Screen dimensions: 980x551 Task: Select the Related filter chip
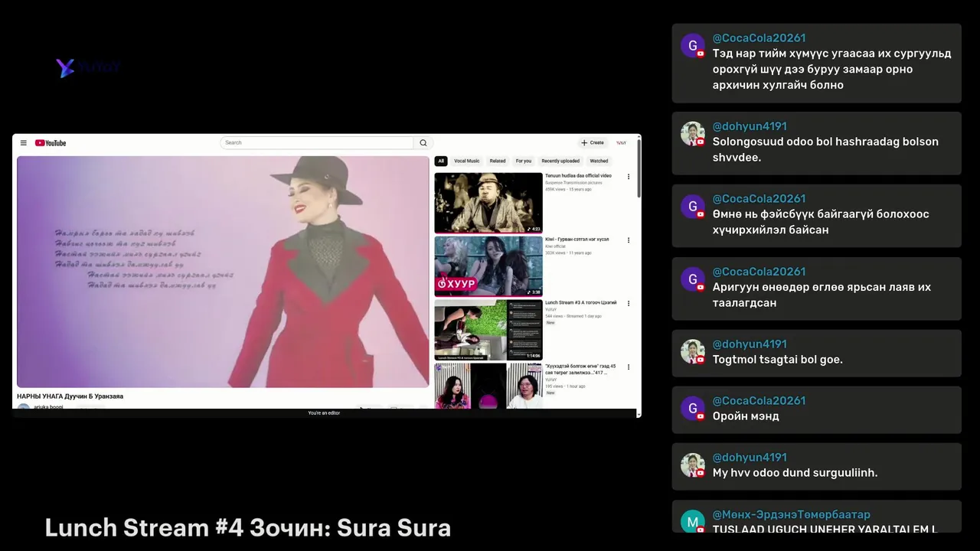(498, 161)
